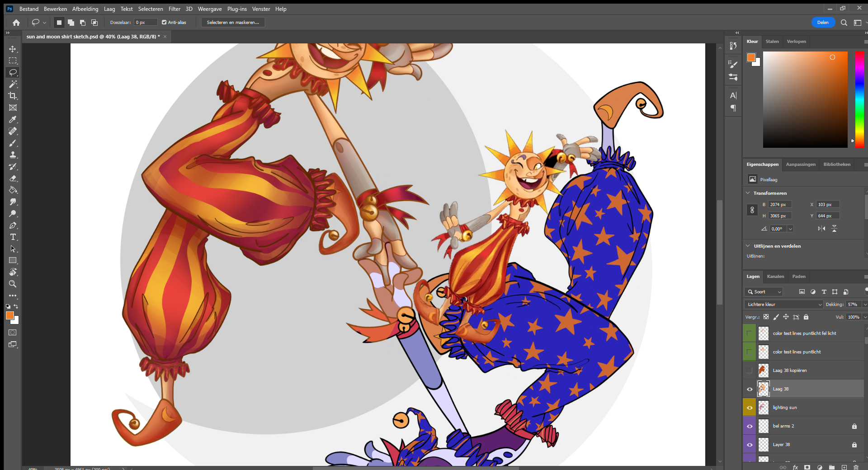Image resolution: width=868 pixels, height=470 pixels.
Task: Switch to the Stalen tab
Action: tap(772, 41)
